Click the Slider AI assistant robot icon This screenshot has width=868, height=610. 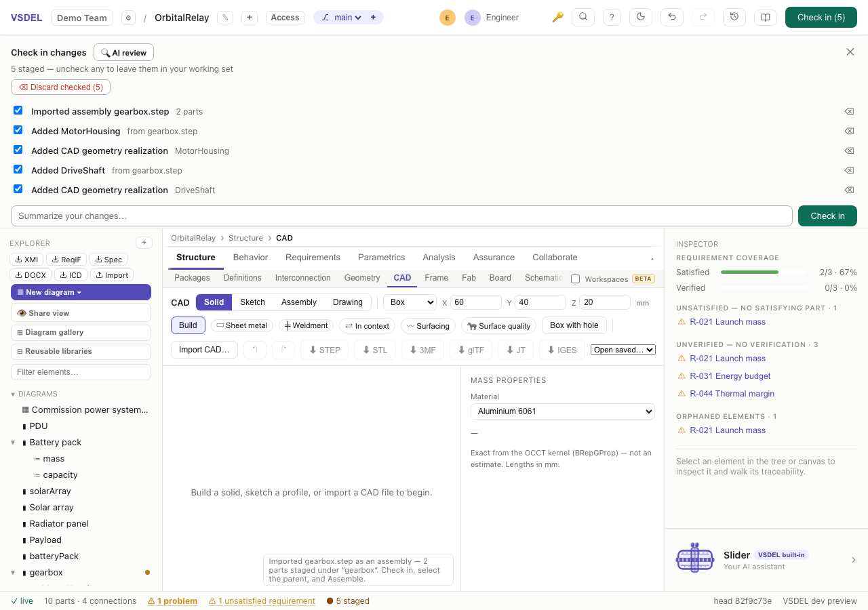pyautogui.click(x=695, y=559)
